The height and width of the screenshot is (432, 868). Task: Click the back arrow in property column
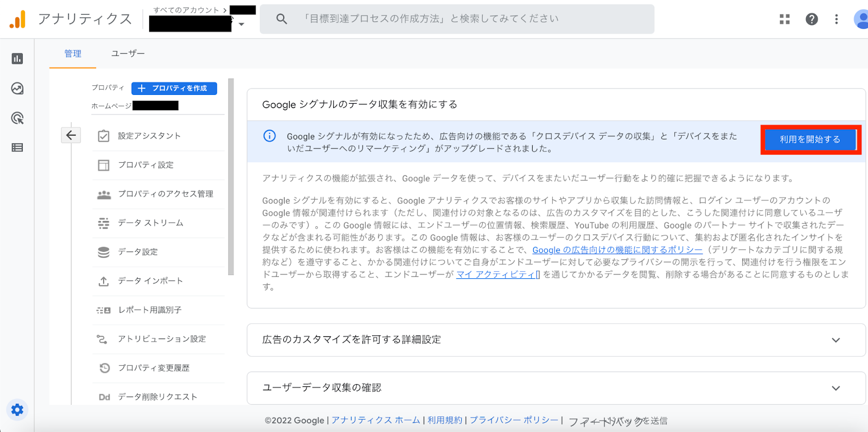[71, 135]
